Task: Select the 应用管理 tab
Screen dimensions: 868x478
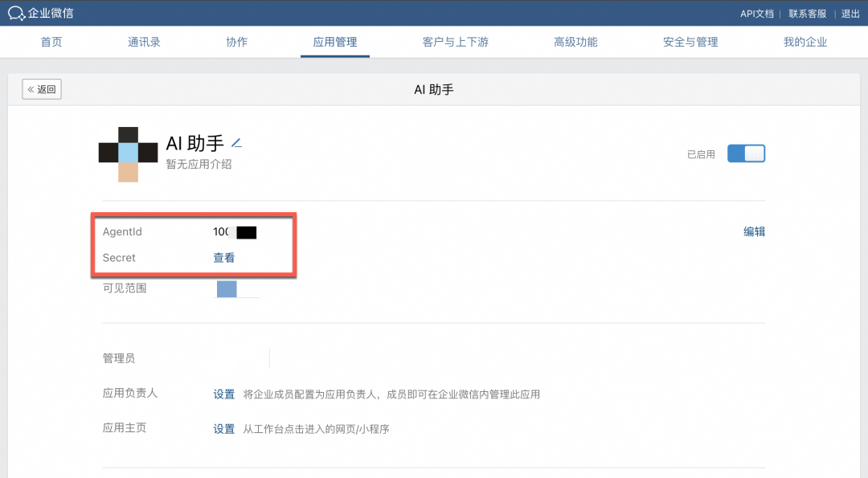Action: [x=335, y=42]
